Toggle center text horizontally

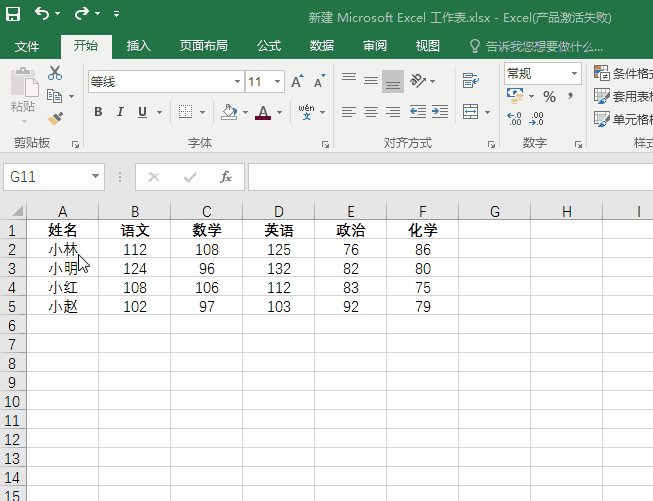click(x=371, y=112)
